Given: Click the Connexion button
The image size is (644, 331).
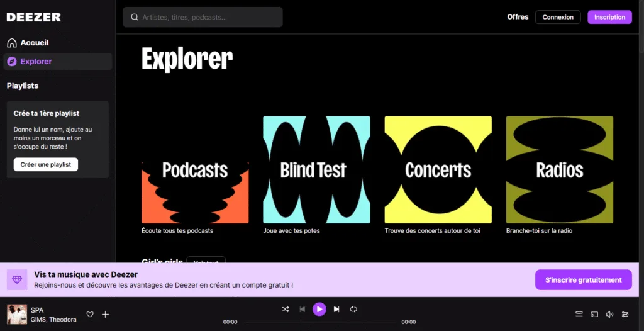Looking at the screenshot, I should tap(558, 17).
